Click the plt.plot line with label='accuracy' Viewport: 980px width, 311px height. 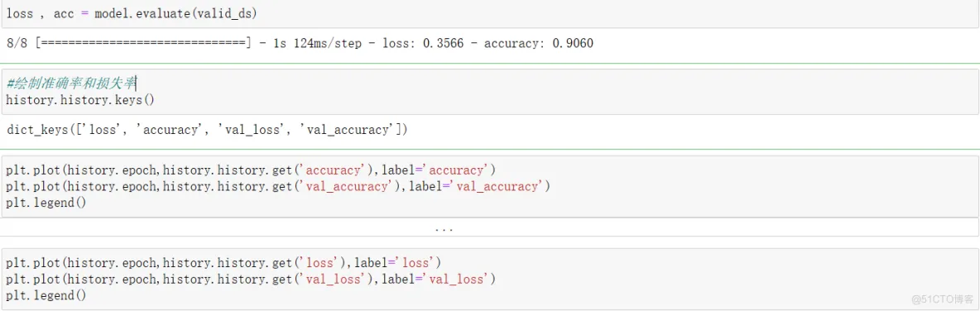tap(252, 170)
